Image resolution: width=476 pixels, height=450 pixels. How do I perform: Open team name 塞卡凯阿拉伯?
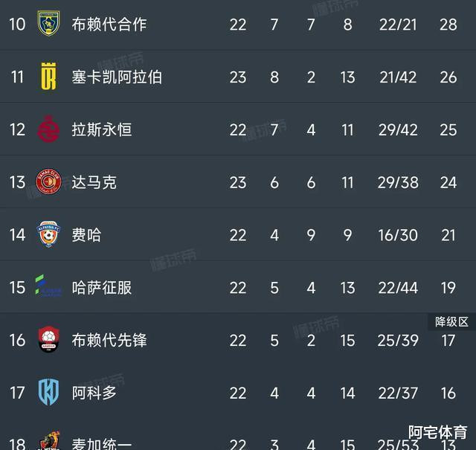117,77
